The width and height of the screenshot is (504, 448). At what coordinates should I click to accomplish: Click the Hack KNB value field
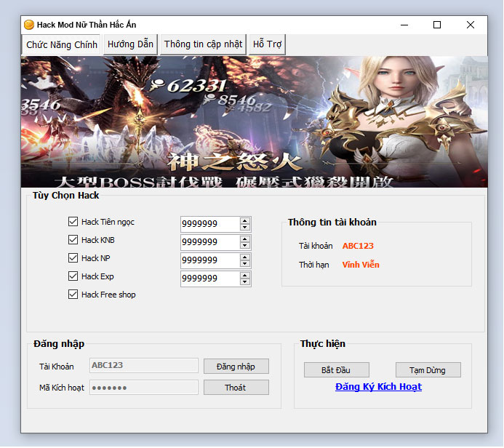point(210,242)
